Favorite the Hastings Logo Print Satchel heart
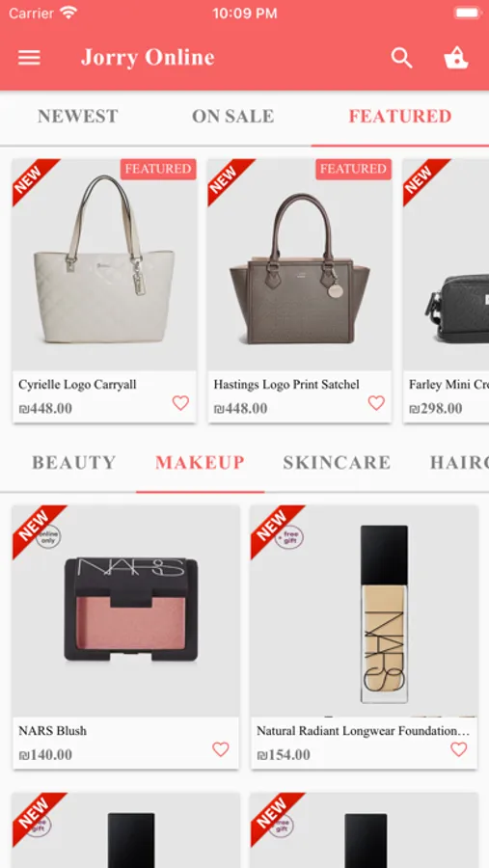 click(376, 403)
